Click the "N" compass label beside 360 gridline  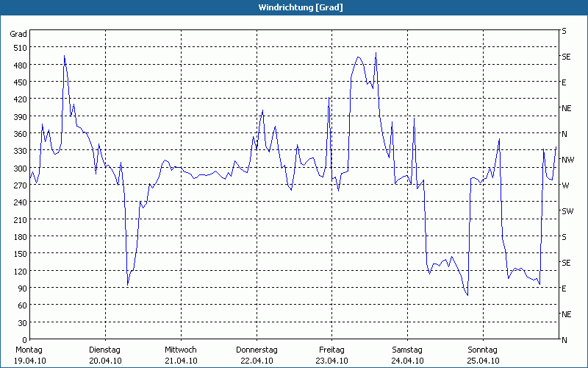[x=564, y=134]
